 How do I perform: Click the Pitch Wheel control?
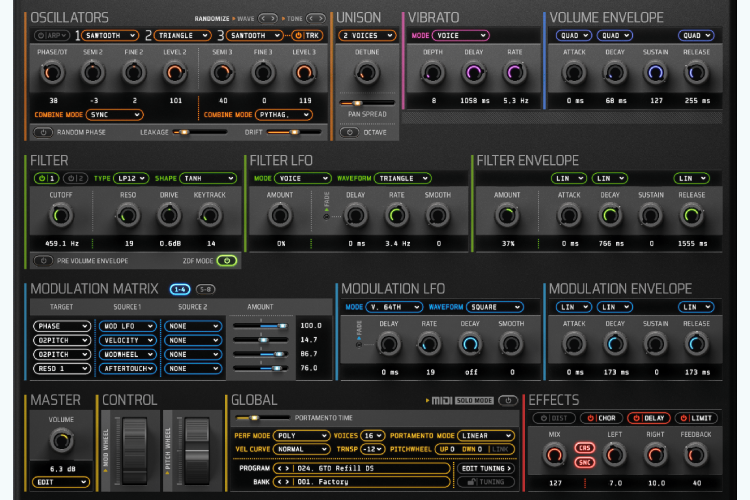tap(197, 451)
